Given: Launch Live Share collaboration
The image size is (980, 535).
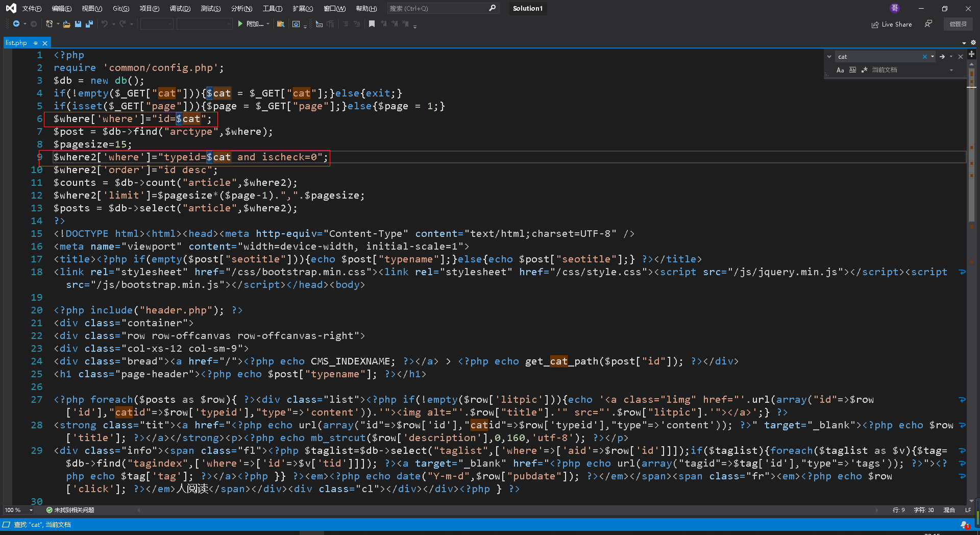Looking at the screenshot, I should pyautogui.click(x=891, y=24).
